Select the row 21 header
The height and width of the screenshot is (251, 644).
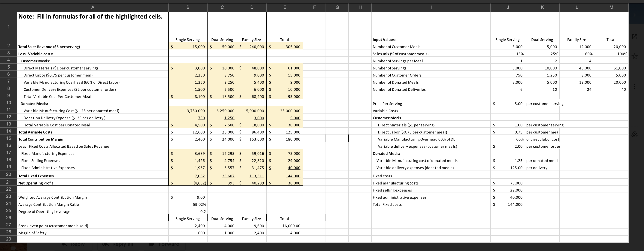point(8,182)
